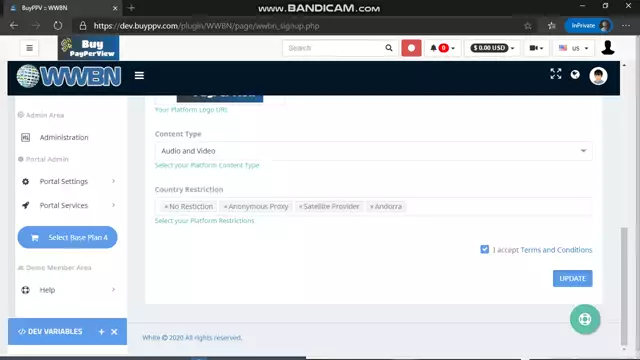640x360 pixels.
Task: Open the browser favorites list icon
Action: [x=552, y=26]
